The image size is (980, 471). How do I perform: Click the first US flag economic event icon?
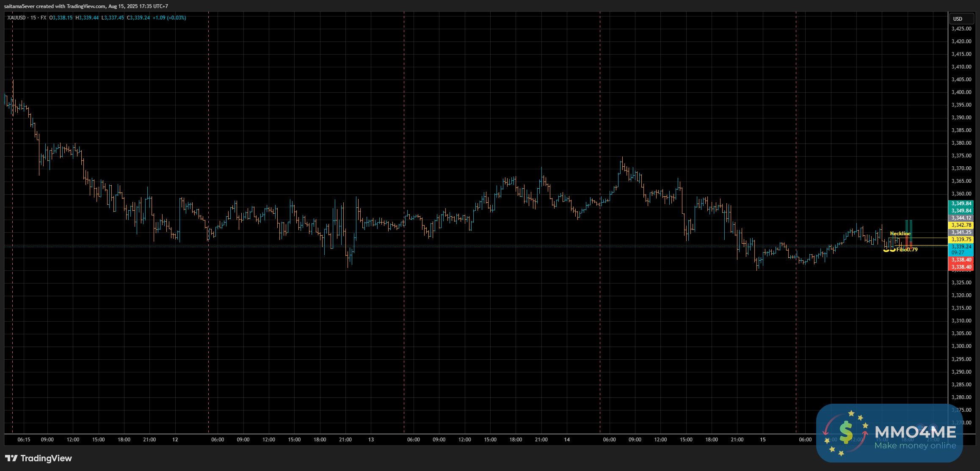coord(920,427)
